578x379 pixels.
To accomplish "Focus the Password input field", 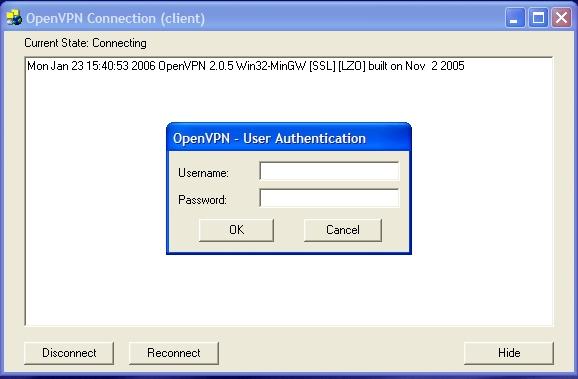I will pyautogui.click(x=329, y=198).
